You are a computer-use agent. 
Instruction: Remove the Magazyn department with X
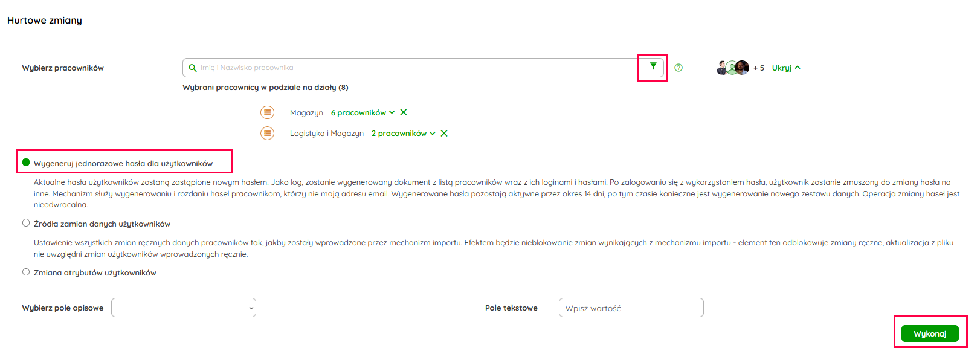click(x=404, y=112)
